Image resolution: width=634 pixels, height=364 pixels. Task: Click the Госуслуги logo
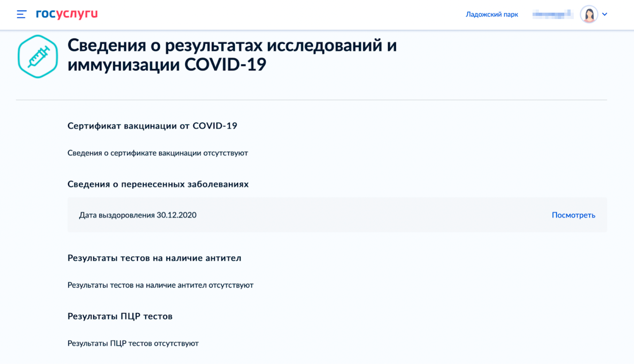[67, 14]
